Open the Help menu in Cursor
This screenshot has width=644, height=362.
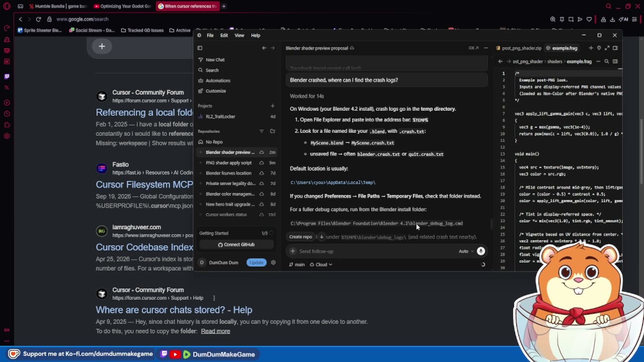point(256,35)
